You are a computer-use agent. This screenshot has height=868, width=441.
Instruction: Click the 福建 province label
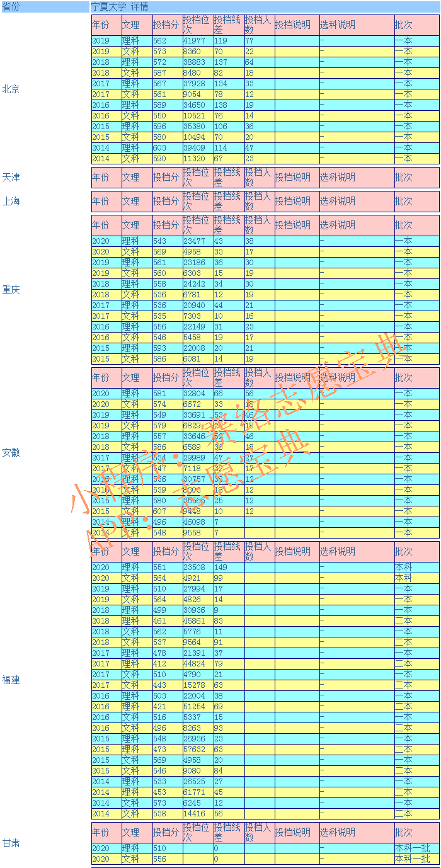[11, 680]
